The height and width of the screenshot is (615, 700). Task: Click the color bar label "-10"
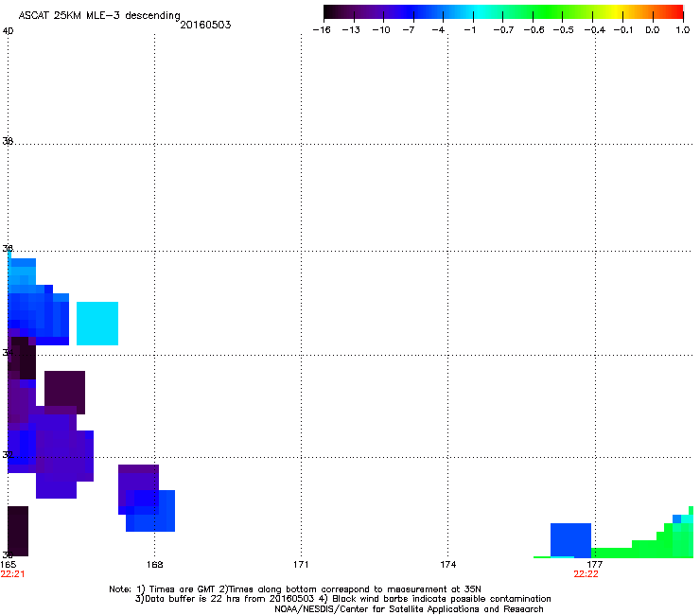coord(381,30)
